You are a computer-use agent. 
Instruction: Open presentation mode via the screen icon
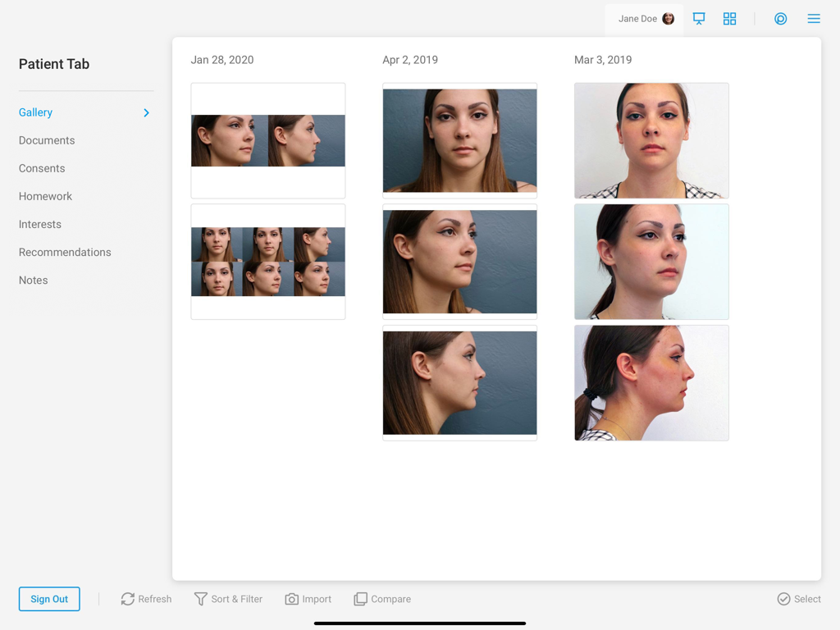(699, 18)
